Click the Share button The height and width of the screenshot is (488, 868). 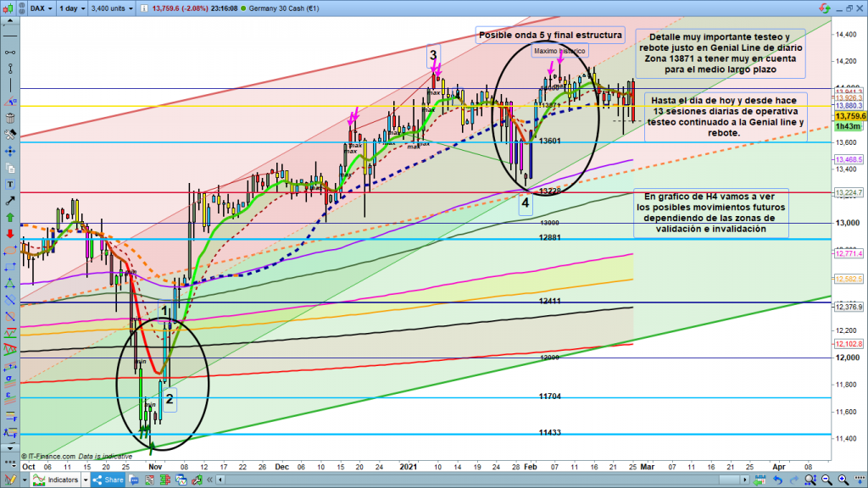pyautogui.click(x=110, y=480)
